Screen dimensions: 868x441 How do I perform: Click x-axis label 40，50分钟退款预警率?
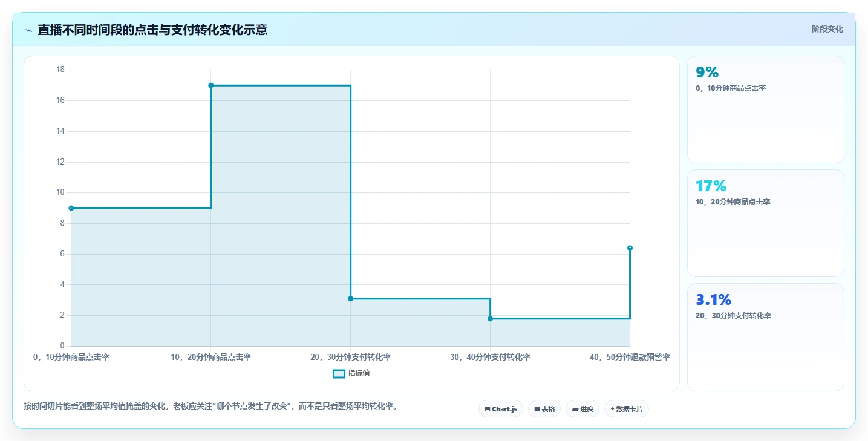pos(630,358)
